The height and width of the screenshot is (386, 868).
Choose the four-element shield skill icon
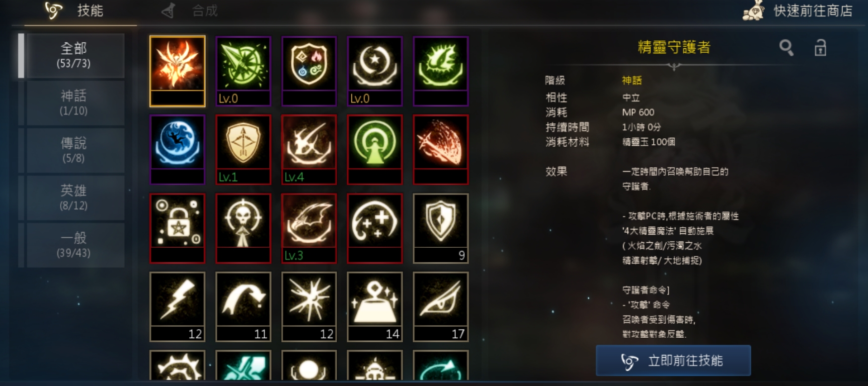coord(309,71)
